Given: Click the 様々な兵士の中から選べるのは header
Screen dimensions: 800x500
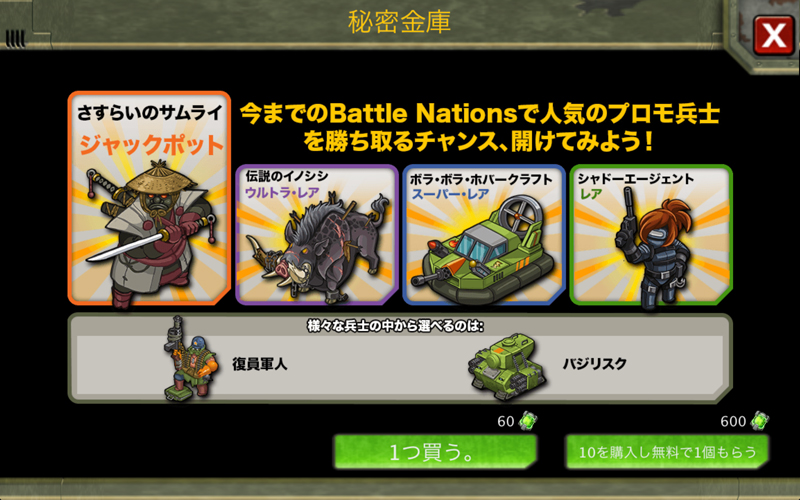Looking at the screenshot, I should 395,326.
